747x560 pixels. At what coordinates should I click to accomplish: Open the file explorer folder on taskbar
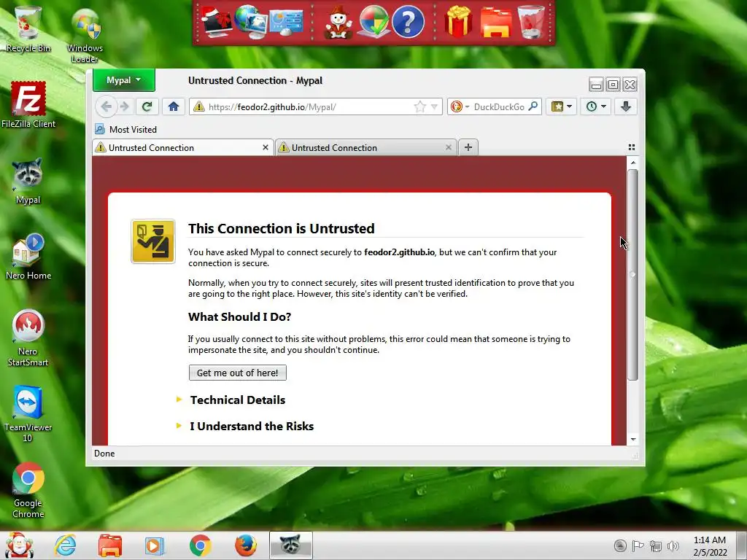[x=110, y=545]
